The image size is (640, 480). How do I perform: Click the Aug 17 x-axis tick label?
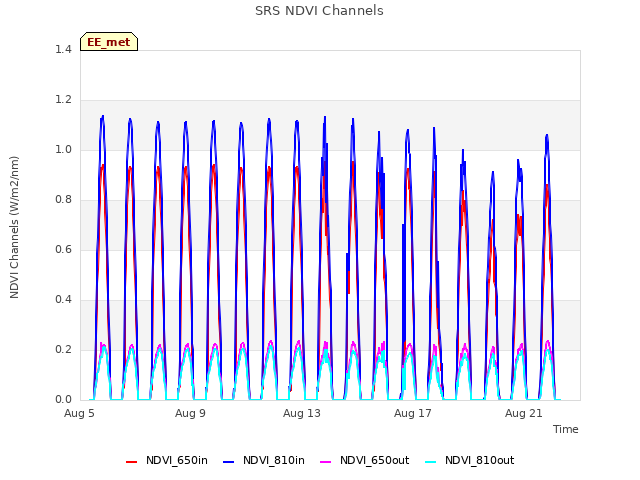(413, 413)
